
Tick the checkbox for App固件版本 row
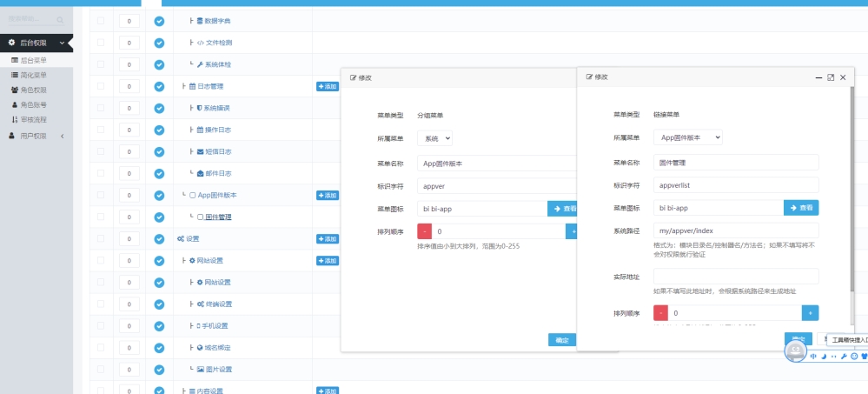(101, 195)
